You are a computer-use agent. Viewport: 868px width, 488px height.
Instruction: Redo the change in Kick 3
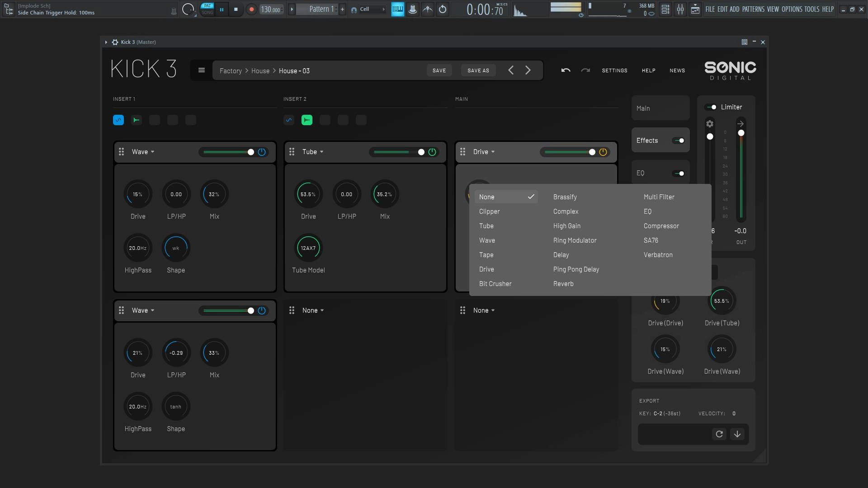tap(585, 70)
